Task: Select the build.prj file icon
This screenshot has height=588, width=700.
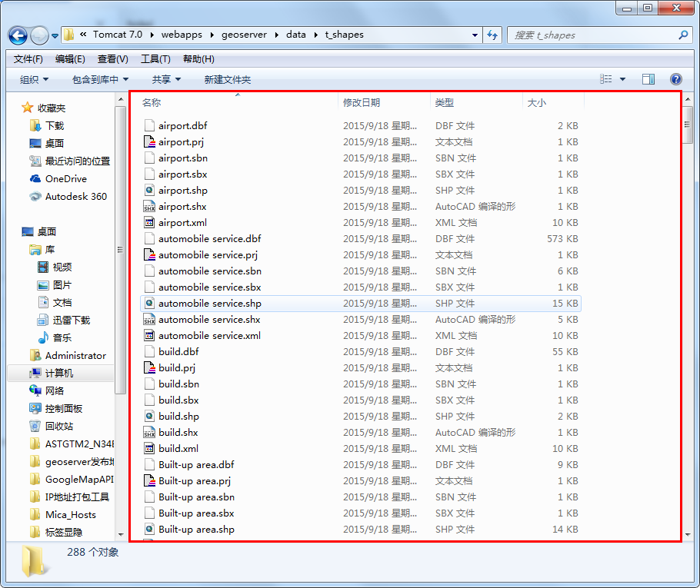Action: pyautogui.click(x=149, y=367)
